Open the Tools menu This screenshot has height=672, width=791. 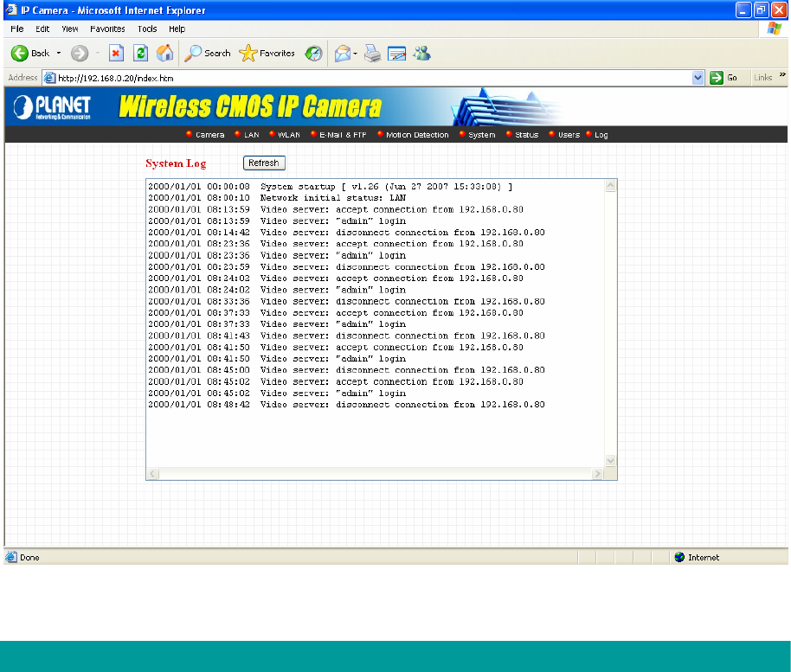147,29
